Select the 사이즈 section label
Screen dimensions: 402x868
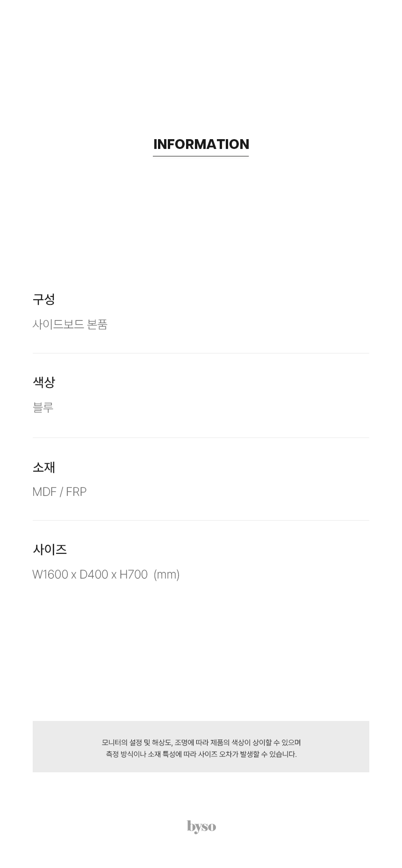(50, 549)
